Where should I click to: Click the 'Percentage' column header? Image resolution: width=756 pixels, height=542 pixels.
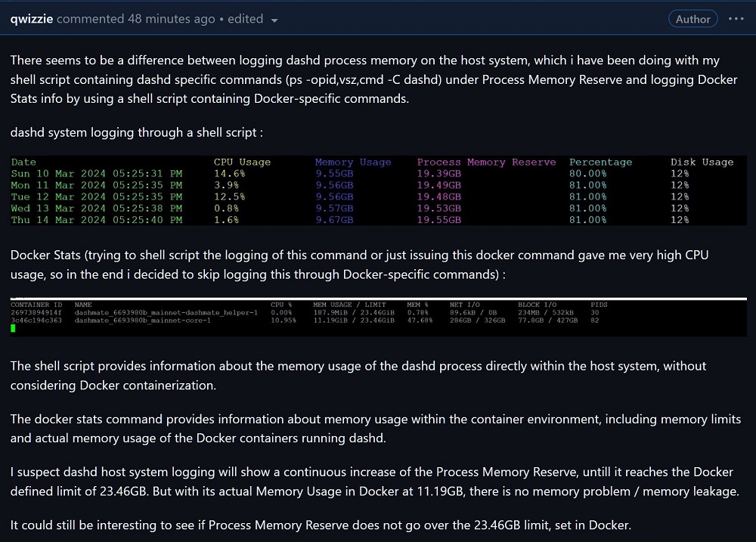click(x=600, y=162)
